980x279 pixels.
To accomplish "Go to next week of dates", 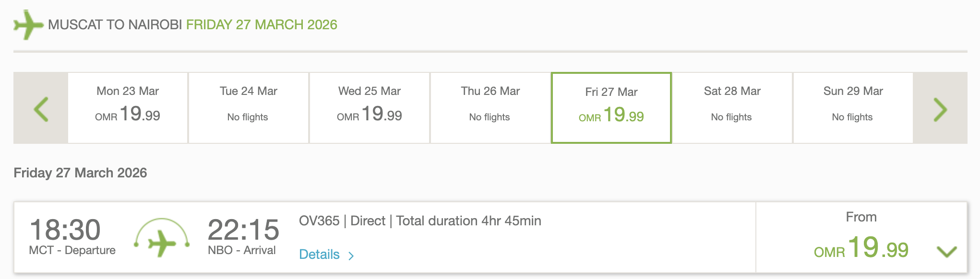I will (x=940, y=108).
